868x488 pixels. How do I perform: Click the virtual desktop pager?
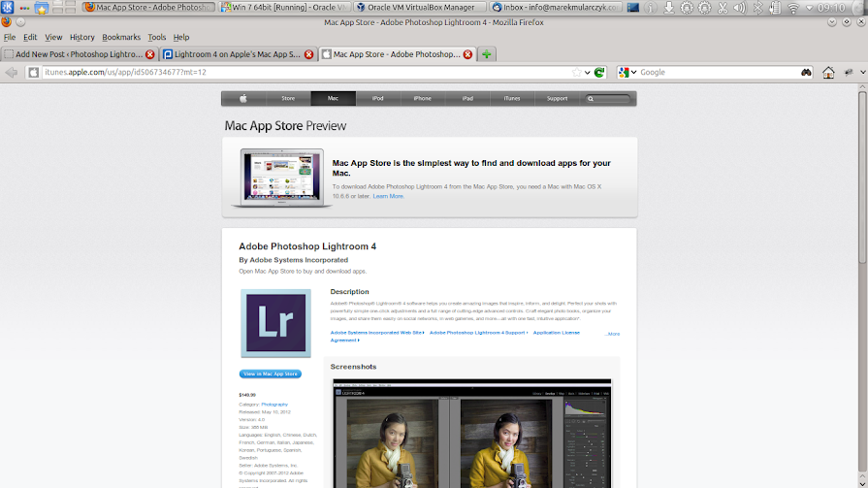click(x=64, y=7)
